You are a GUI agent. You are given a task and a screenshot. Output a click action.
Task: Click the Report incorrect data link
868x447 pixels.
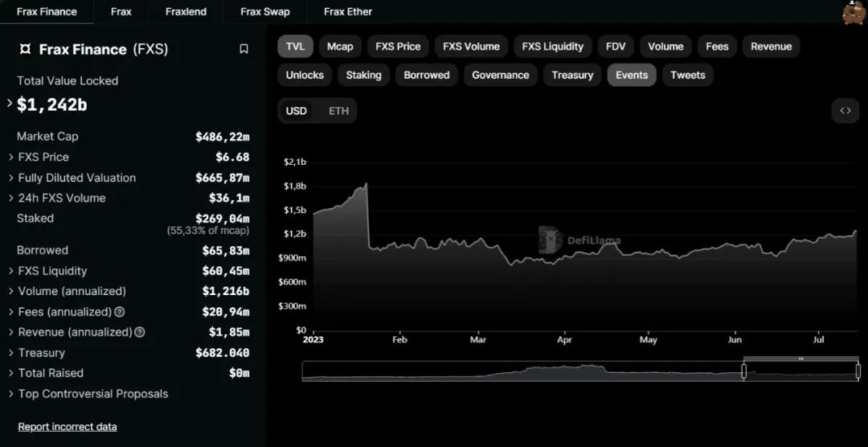point(68,427)
